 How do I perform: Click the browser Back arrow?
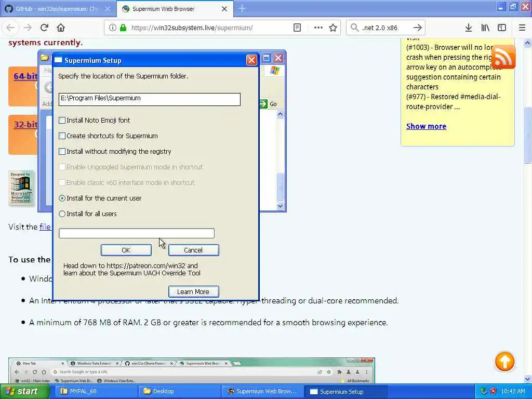click(x=10, y=28)
